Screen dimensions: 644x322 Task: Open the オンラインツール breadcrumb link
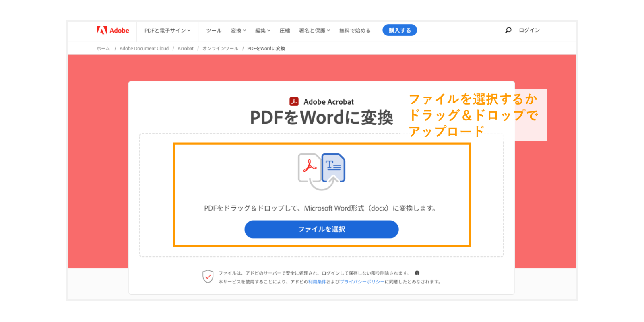(220, 48)
